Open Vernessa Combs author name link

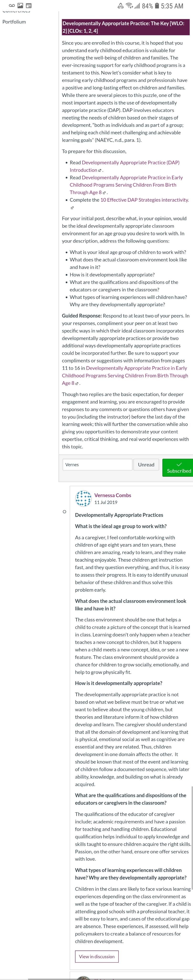click(113, 495)
